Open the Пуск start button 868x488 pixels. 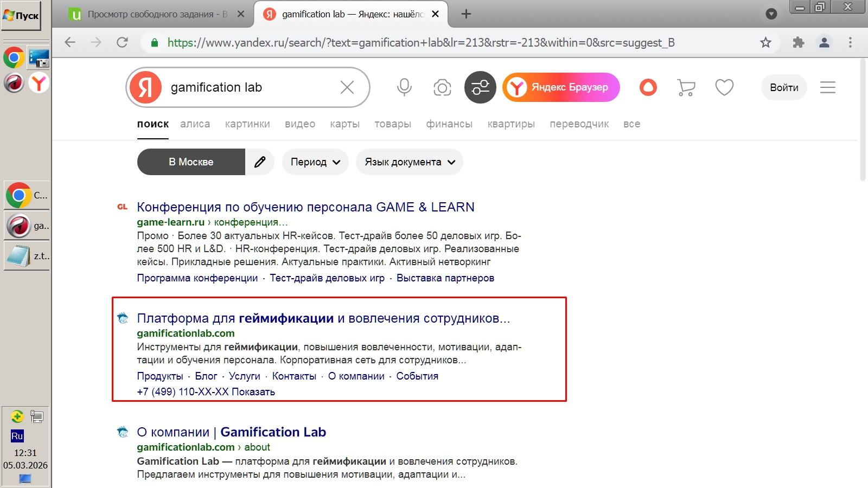(21, 15)
